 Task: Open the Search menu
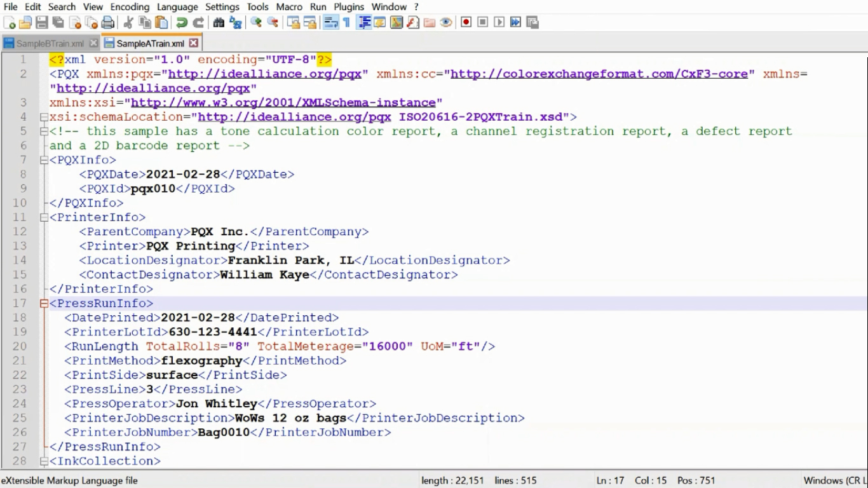[62, 6]
